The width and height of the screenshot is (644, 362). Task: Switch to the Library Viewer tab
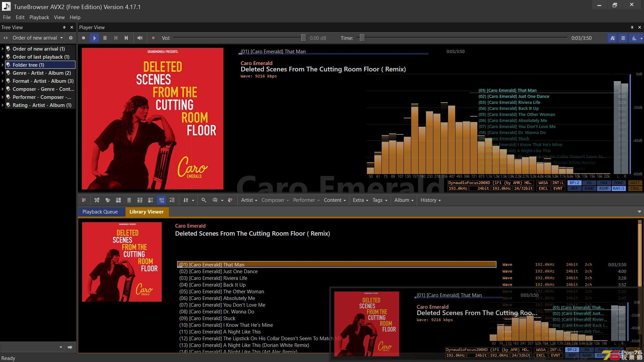click(x=146, y=211)
